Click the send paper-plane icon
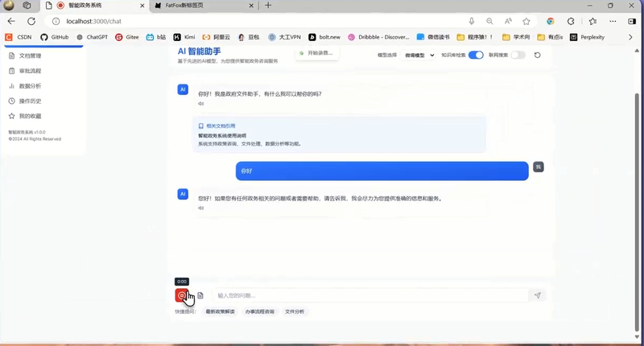The height and width of the screenshot is (346, 644). [537, 295]
